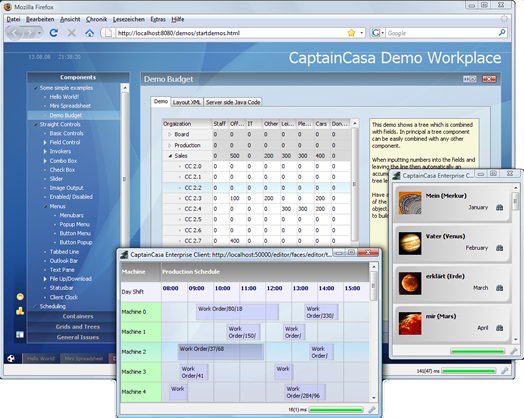The image size is (524, 418).
Task: Click the Firefox reload button
Action: [x=53, y=33]
